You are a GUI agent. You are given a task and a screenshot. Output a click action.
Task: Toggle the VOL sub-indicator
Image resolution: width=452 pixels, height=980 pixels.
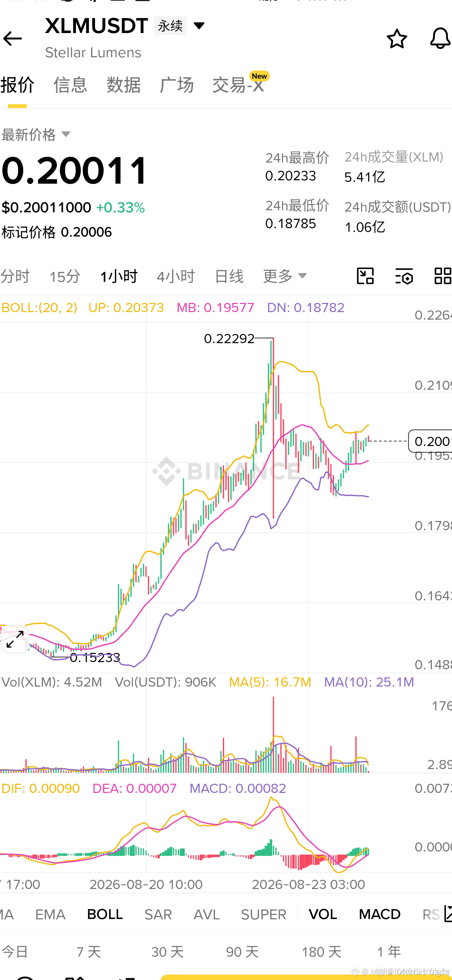click(x=323, y=914)
